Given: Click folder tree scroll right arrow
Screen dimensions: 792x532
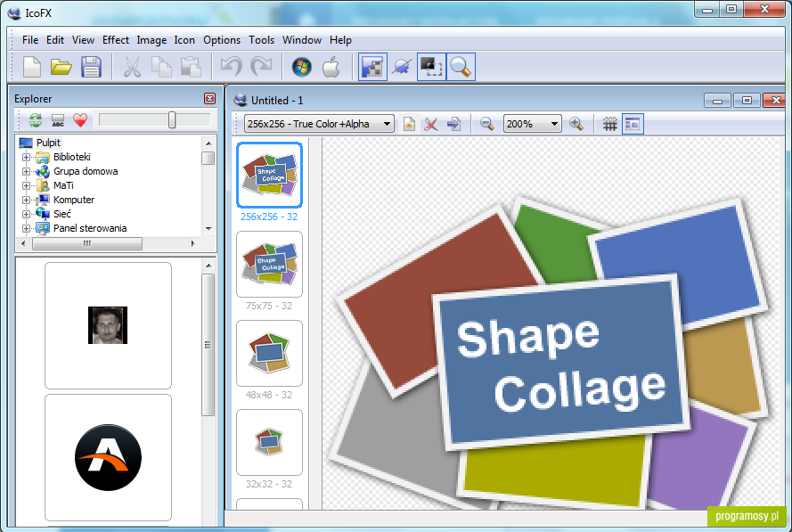Looking at the screenshot, I should click(x=193, y=243).
